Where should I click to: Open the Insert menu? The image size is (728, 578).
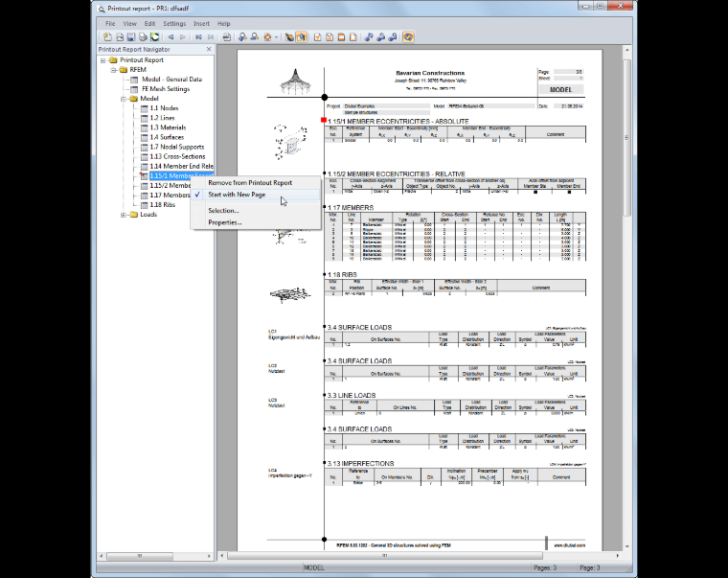point(201,24)
